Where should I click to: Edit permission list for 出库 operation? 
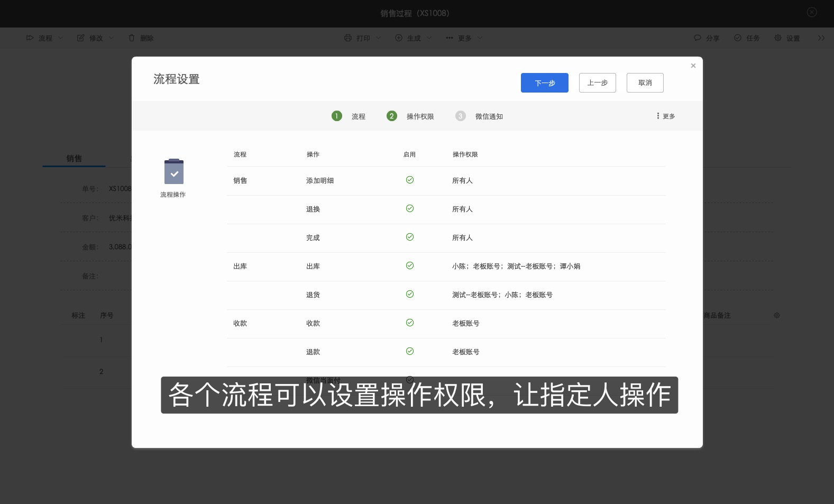tap(516, 267)
